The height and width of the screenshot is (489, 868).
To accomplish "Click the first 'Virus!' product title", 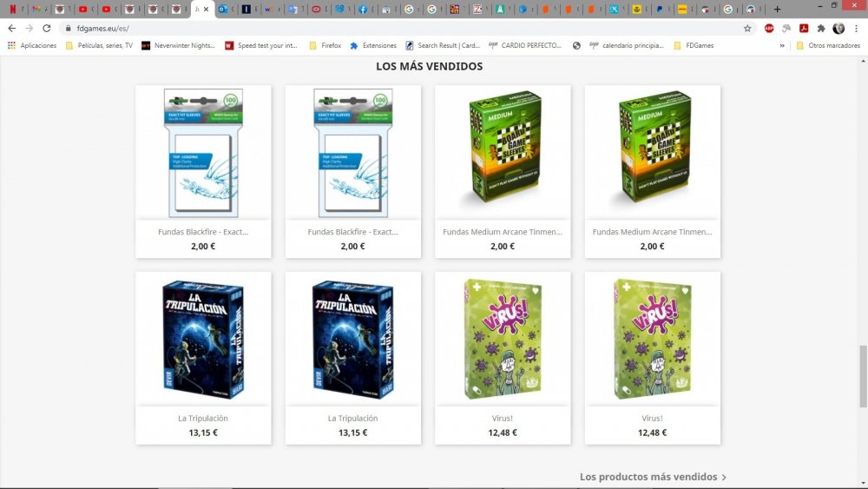I will click(503, 418).
